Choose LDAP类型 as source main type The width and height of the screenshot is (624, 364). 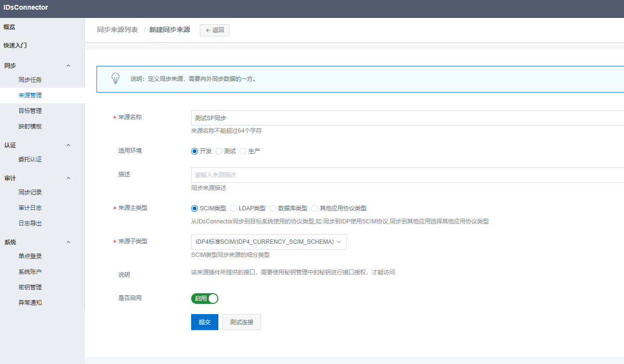click(233, 208)
